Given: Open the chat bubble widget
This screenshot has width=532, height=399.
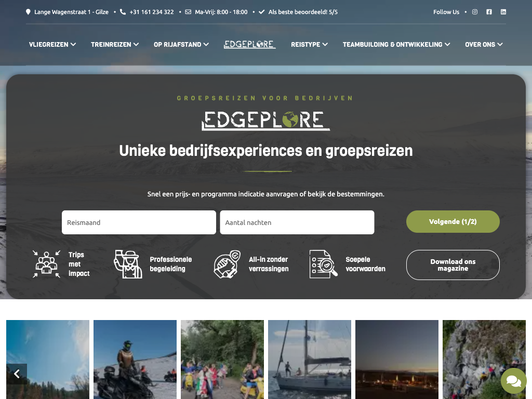Looking at the screenshot, I should click(x=514, y=381).
